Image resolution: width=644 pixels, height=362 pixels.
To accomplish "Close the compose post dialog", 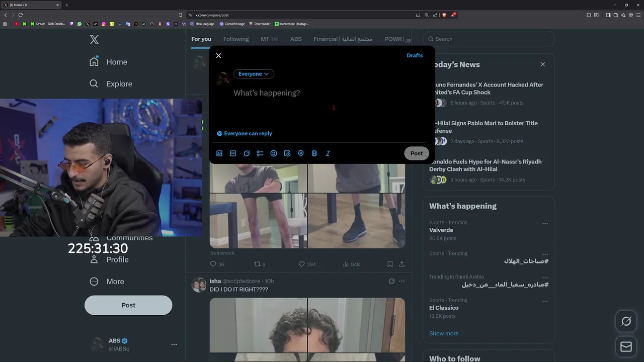I will tap(218, 55).
